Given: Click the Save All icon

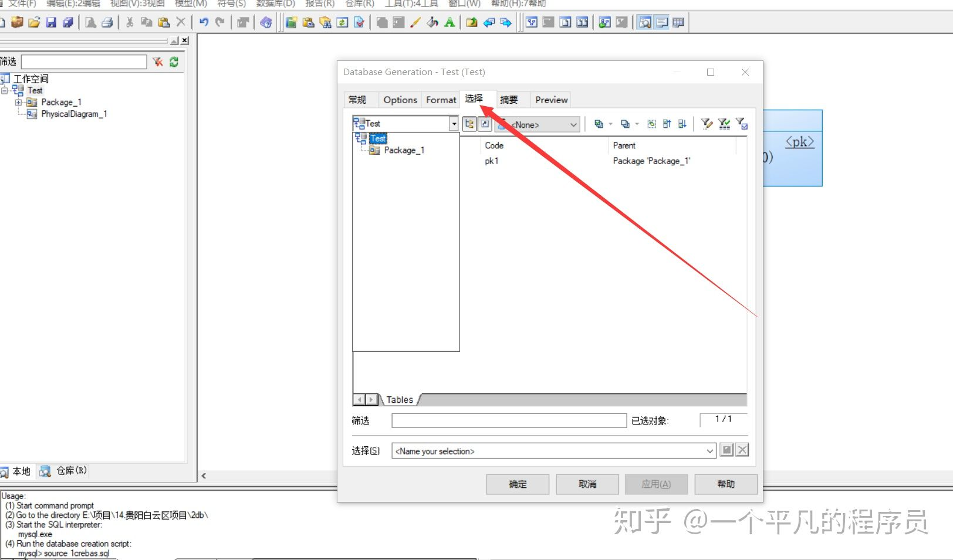Looking at the screenshot, I should click(x=68, y=23).
